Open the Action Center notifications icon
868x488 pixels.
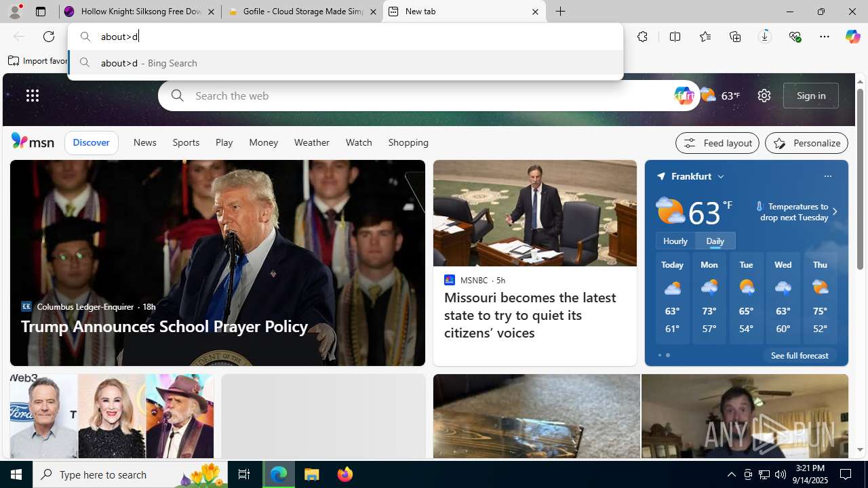click(846, 474)
